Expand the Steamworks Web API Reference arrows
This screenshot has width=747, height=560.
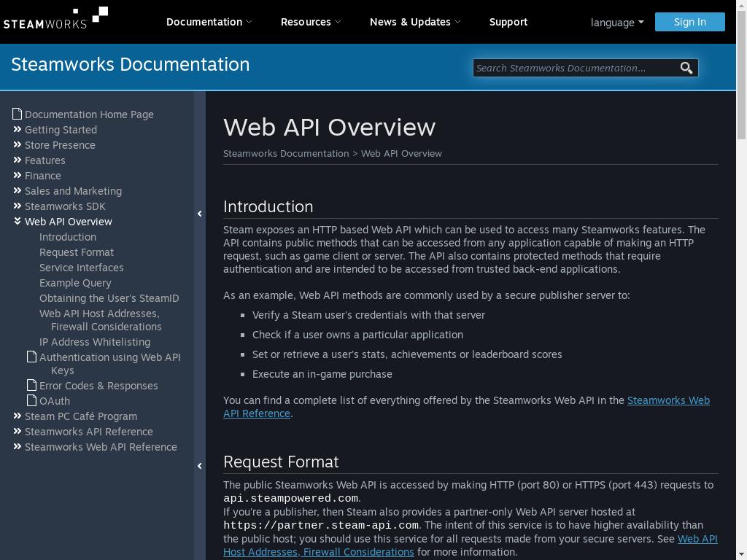pos(18,446)
